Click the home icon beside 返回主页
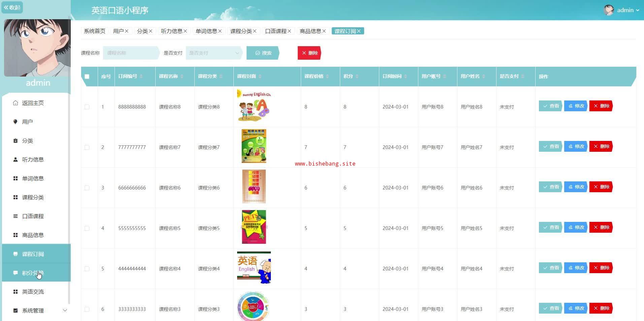This screenshot has width=644, height=321. pos(15,103)
